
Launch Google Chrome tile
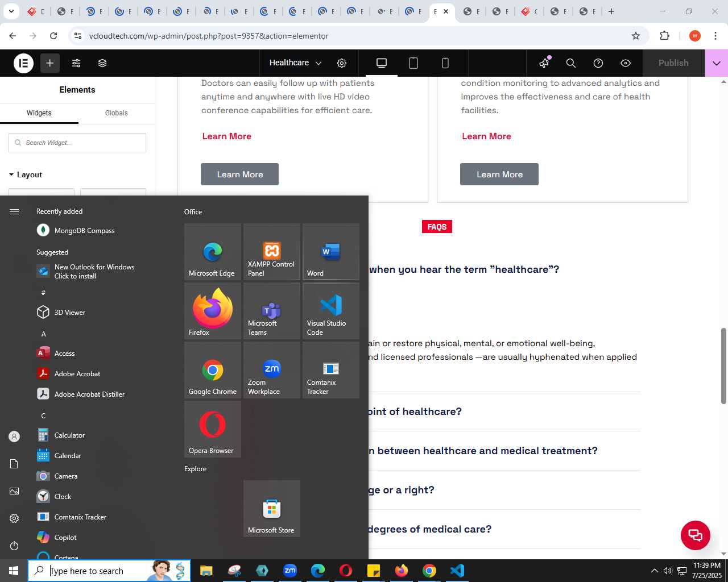pos(213,370)
